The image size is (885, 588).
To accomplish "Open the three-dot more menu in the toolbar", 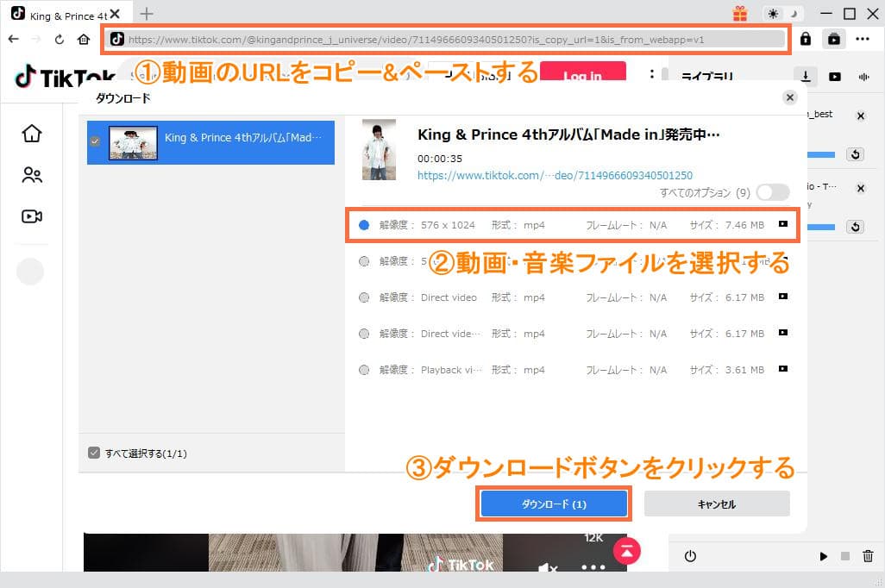I will tap(863, 39).
